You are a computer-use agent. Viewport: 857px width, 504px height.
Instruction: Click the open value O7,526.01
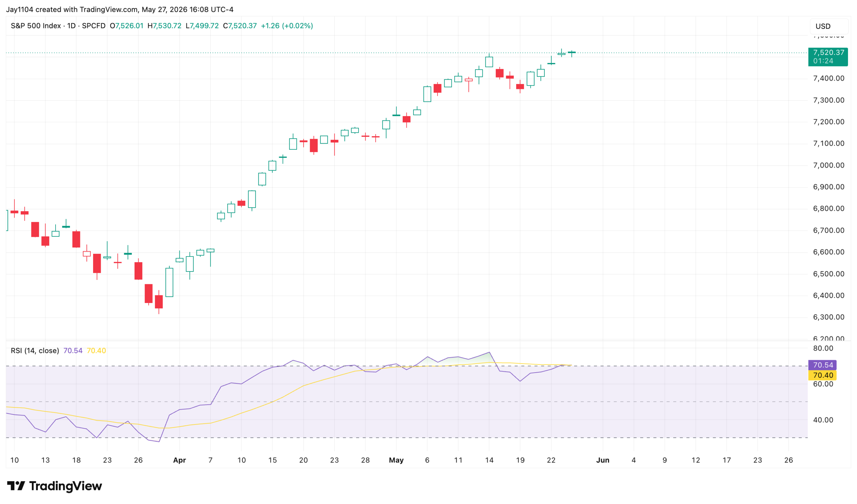pos(127,26)
